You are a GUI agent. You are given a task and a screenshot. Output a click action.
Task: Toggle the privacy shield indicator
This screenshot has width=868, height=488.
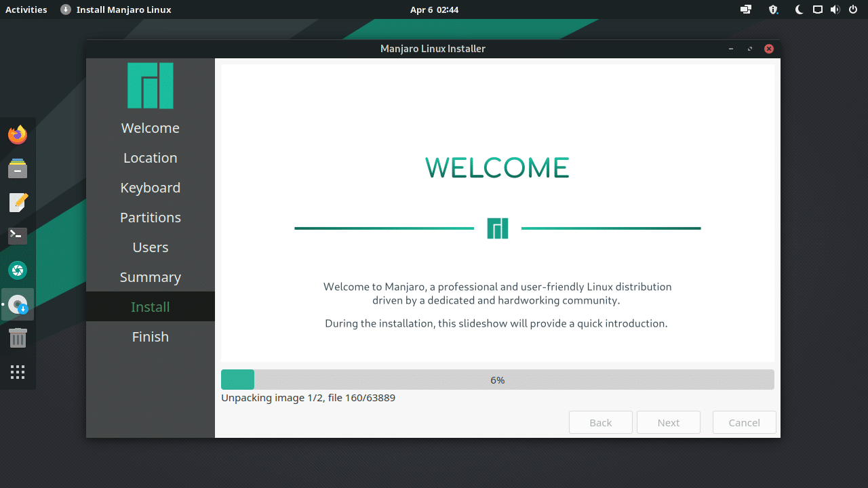(772, 9)
